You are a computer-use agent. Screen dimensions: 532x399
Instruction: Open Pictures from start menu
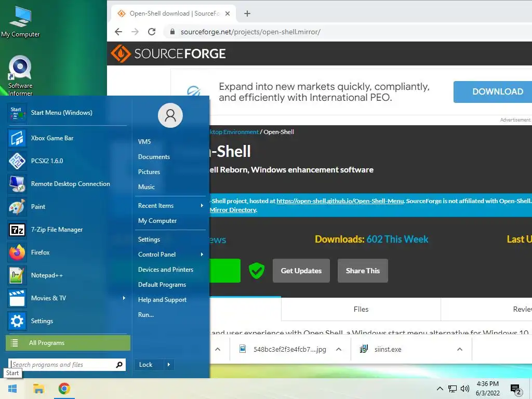[x=149, y=171]
